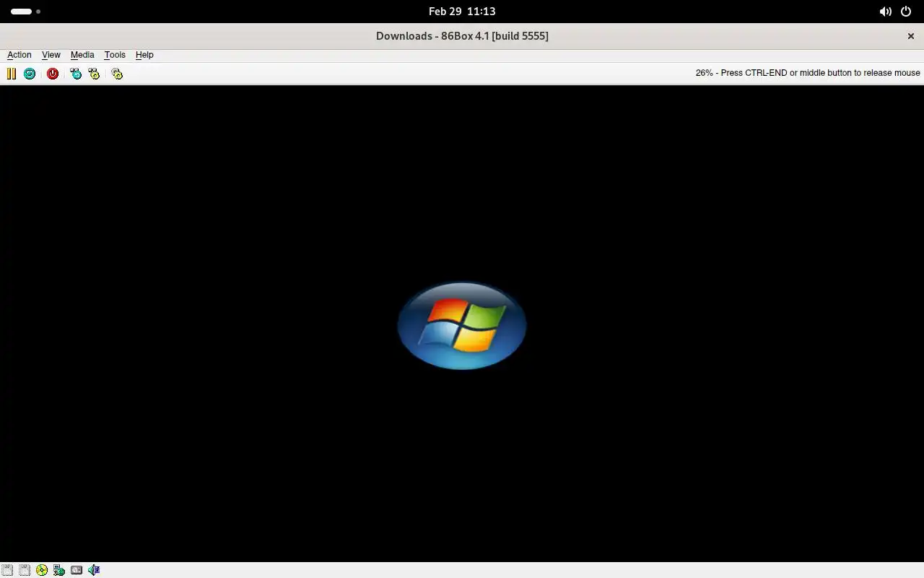Send Ctrl+Alt+Esc using toolbar icon
This screenshot has height=578, width=924.
94,74
